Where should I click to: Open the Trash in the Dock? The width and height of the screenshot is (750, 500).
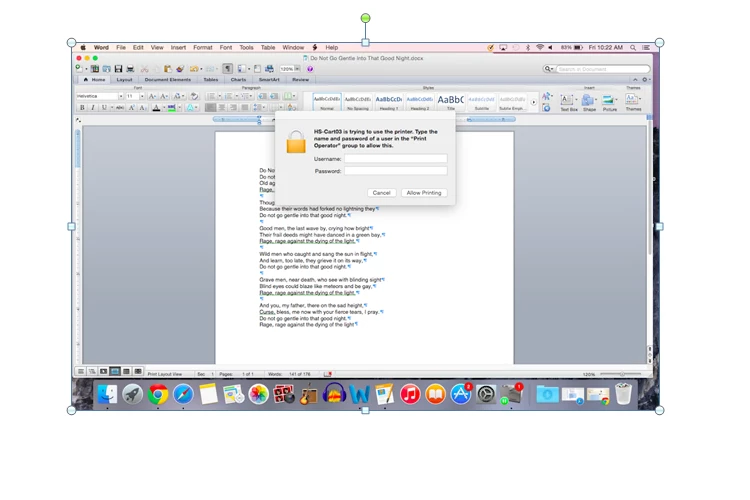coord(623,394)
